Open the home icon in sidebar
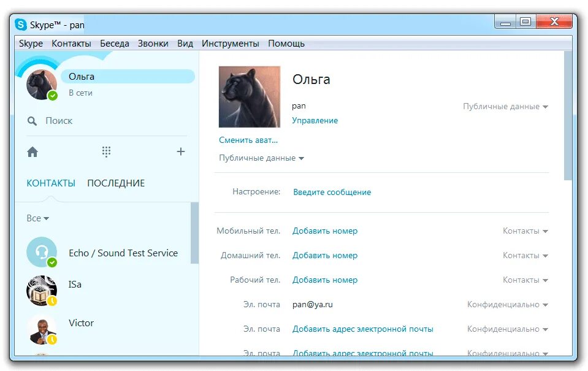Screen dimensions: 588x371 32,152
